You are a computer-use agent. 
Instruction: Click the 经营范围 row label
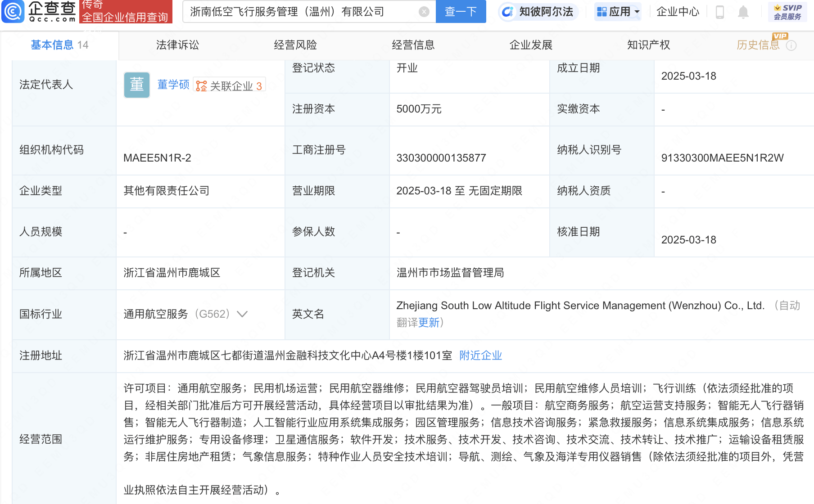41,439
